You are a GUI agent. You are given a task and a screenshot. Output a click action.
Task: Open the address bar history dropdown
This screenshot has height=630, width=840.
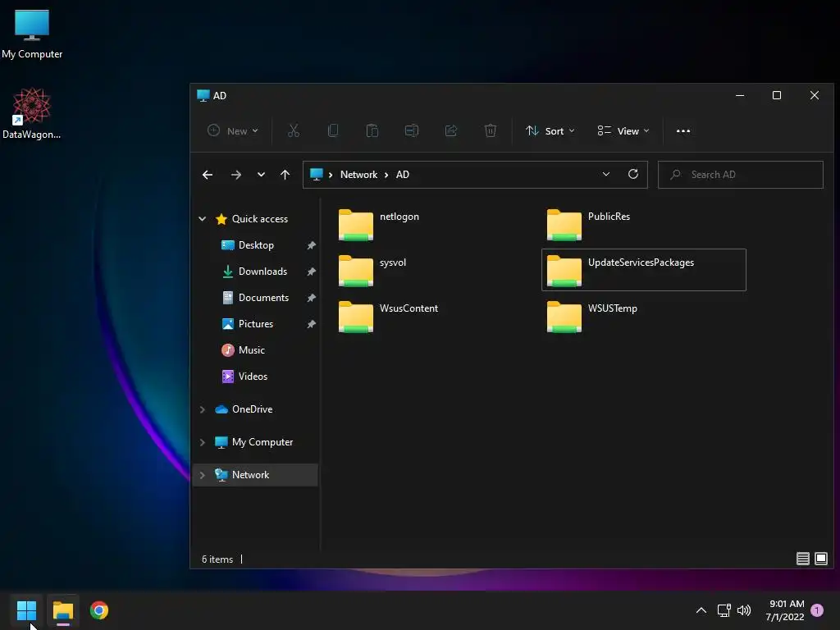tap(606, 174)
